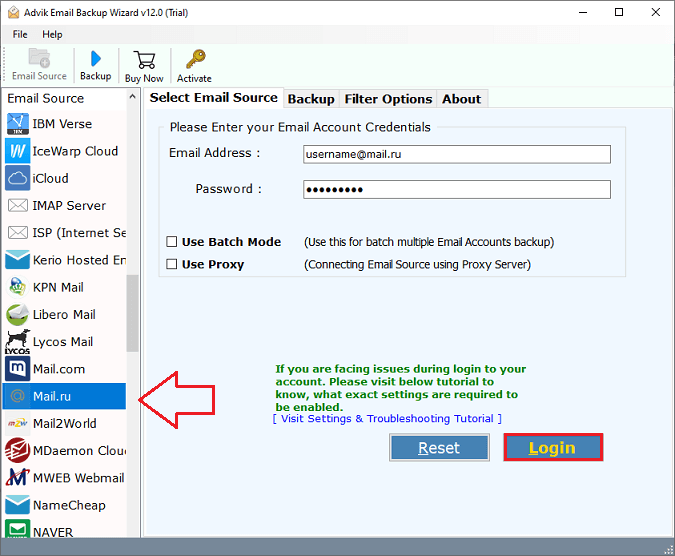Click the window resize grip corner
This screenshot has height=556, width=675.
669,550
